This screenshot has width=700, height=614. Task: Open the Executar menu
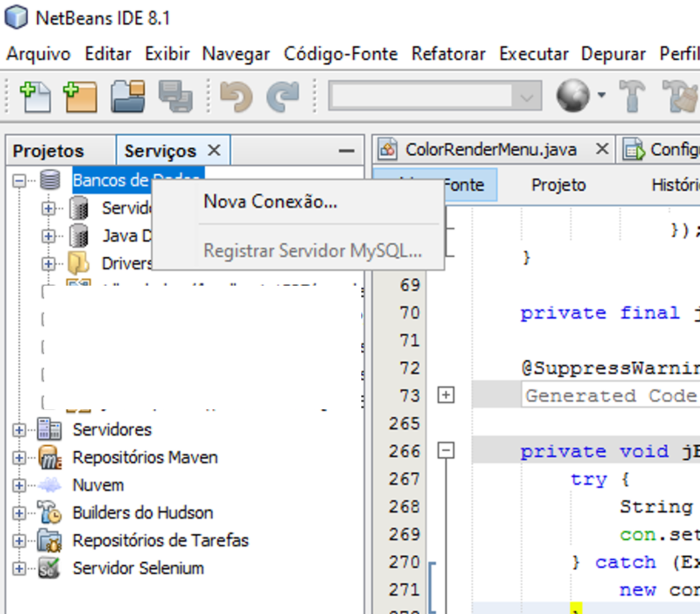point(534,54)
